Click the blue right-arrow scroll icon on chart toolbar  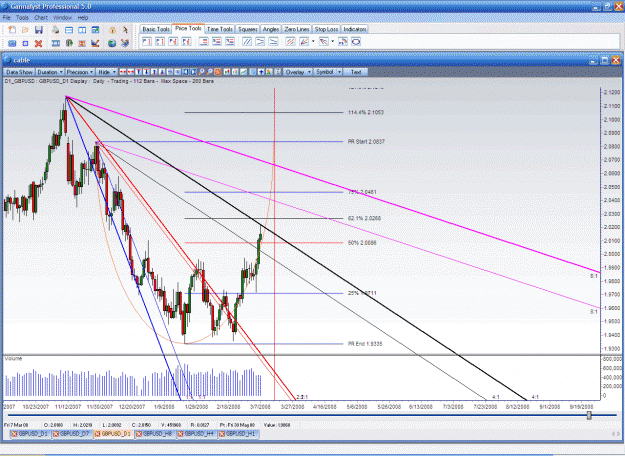(193, 72)
